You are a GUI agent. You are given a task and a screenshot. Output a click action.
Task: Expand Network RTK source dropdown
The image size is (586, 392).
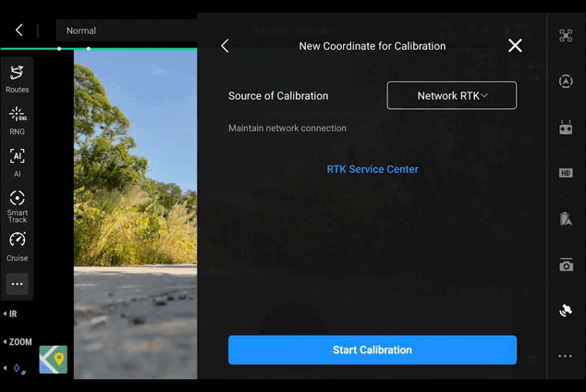coord(451,95)
